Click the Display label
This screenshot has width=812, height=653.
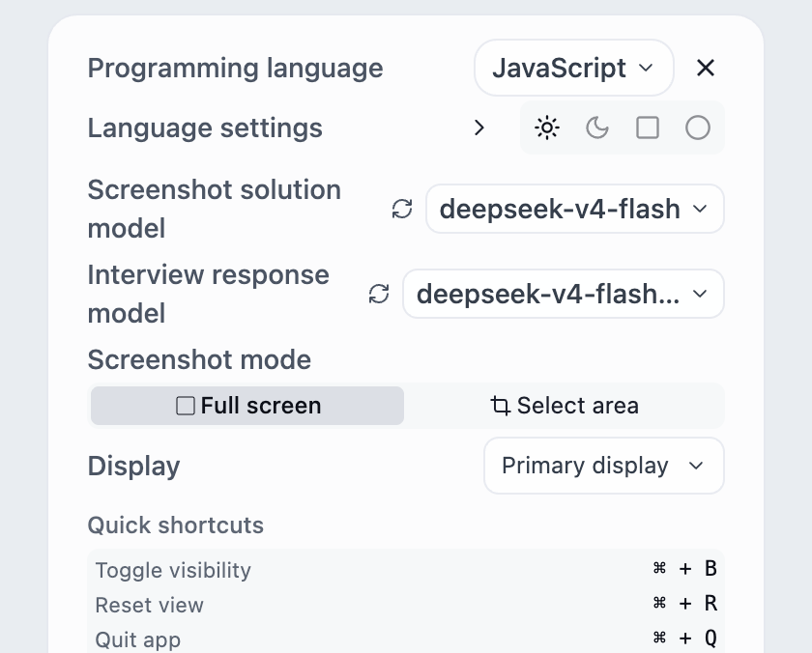(x=133, y=466)
